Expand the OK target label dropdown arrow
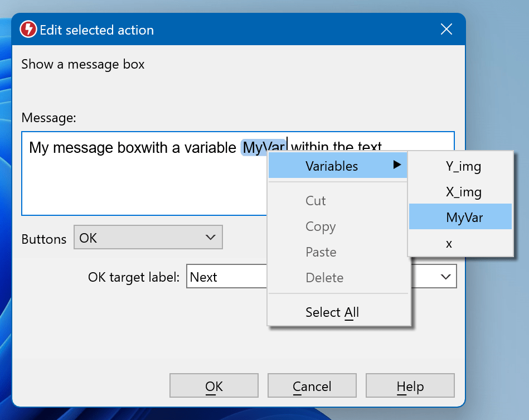This screenshot has width=529, height=420. (x=445, y=277)
